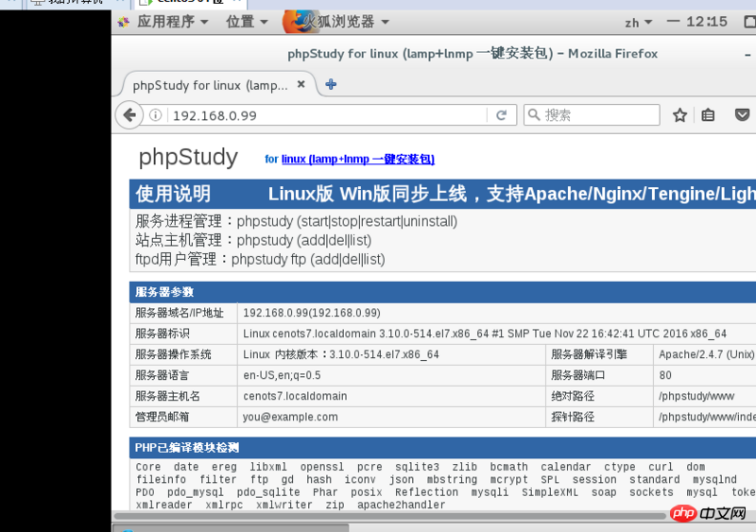Show bookmarks list icon in toolbar
The height and width of the screenshot is (532, 756).
point(708,115)
